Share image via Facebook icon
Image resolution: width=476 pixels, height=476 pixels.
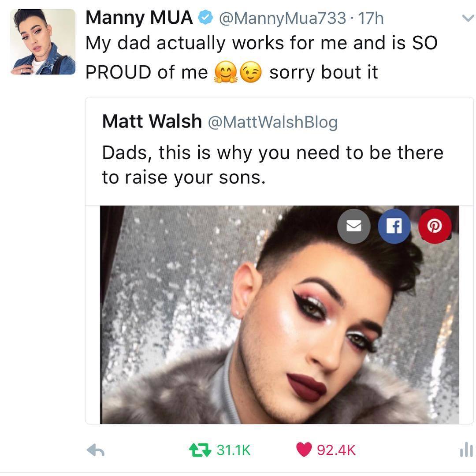click(394, 226)
